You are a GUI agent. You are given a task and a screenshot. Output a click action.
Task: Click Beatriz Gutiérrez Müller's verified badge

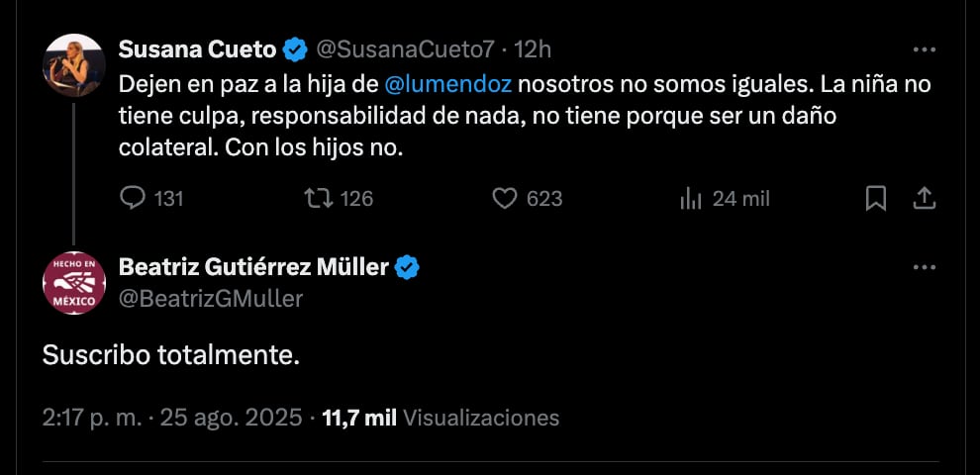[x=408, y=266]
